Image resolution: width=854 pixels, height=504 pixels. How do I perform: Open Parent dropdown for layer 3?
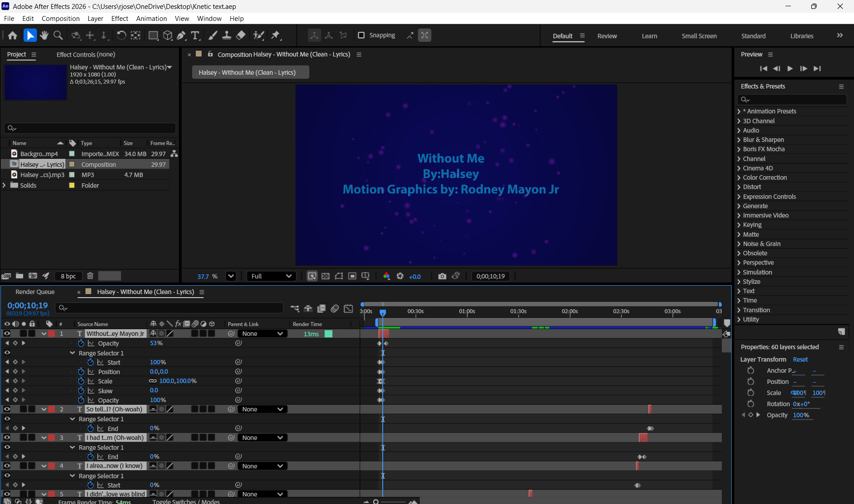263,438
